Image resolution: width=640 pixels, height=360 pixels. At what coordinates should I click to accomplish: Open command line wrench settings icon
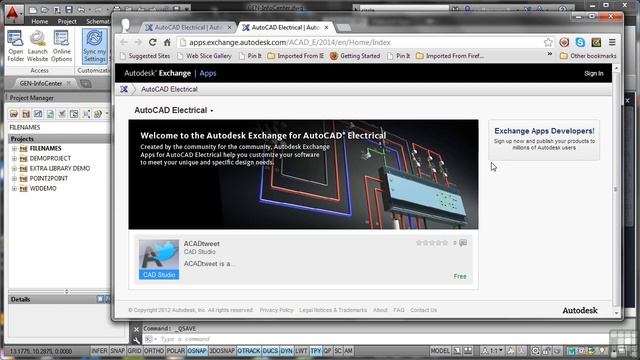(x=136, y=340)
